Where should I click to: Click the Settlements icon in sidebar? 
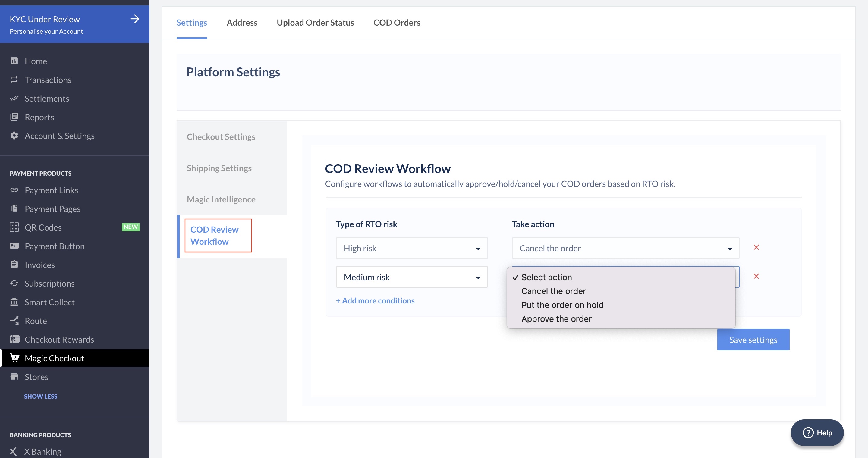14,98
